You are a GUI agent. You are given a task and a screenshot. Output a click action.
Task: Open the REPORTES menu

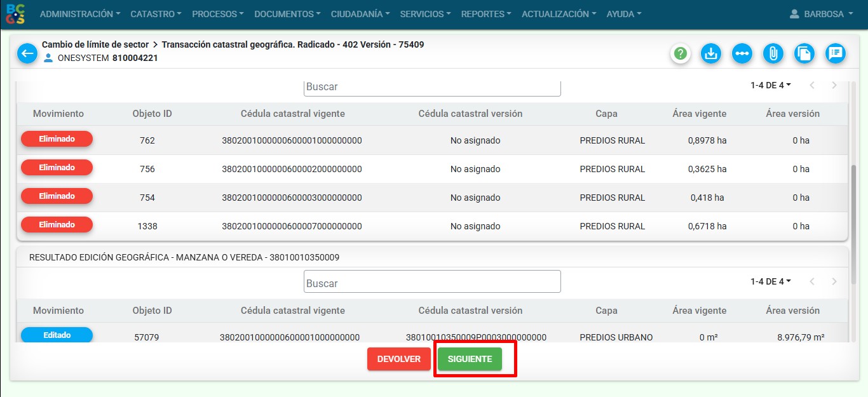click(486, 14)
